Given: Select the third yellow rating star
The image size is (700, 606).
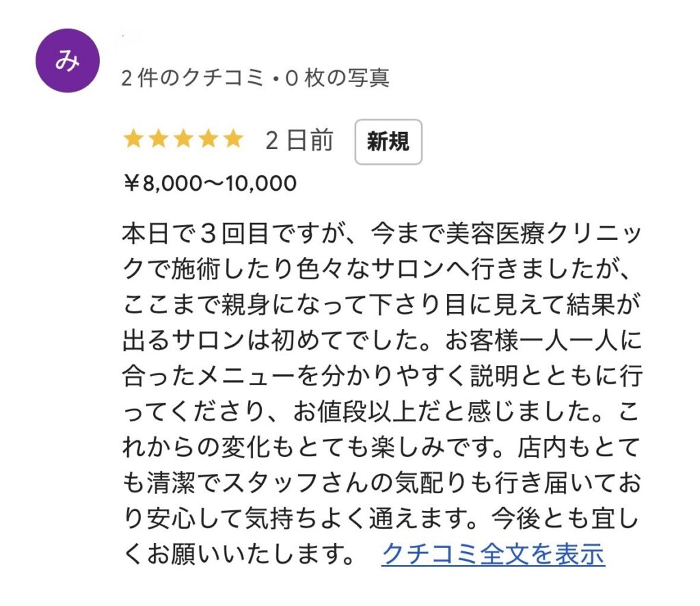Looking at the screenshot, I should pos(183,139).
